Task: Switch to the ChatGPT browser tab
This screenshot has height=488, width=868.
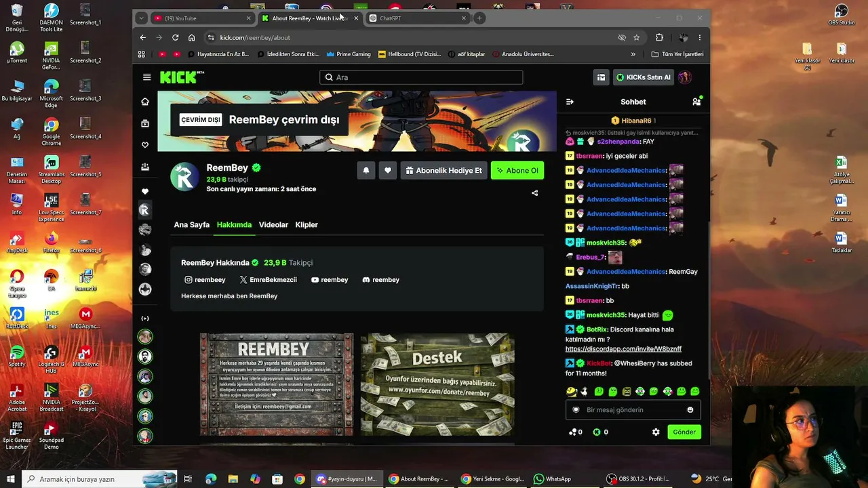Action: pos(417,18)
